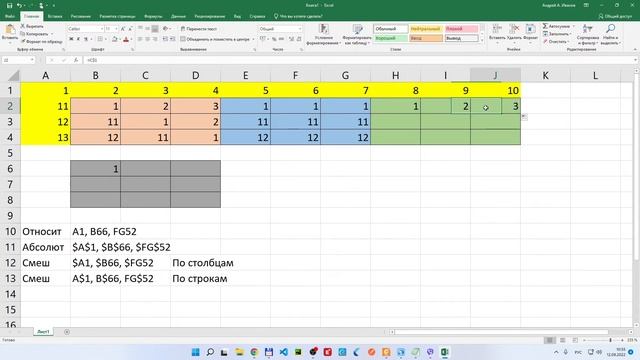Viewport: 640px width, 360px height.
Task: Toggle Bold formatting
Action: (x=71, y=39)
